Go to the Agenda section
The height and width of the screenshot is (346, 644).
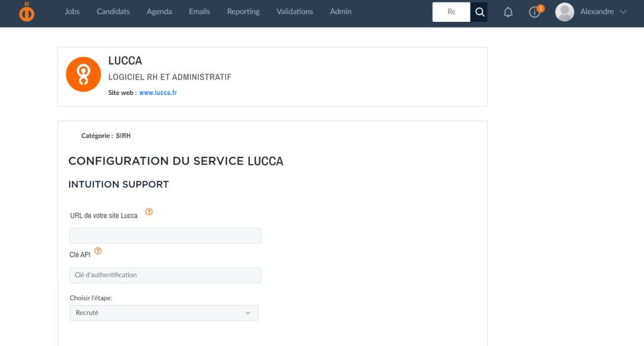tap(160, 11)
